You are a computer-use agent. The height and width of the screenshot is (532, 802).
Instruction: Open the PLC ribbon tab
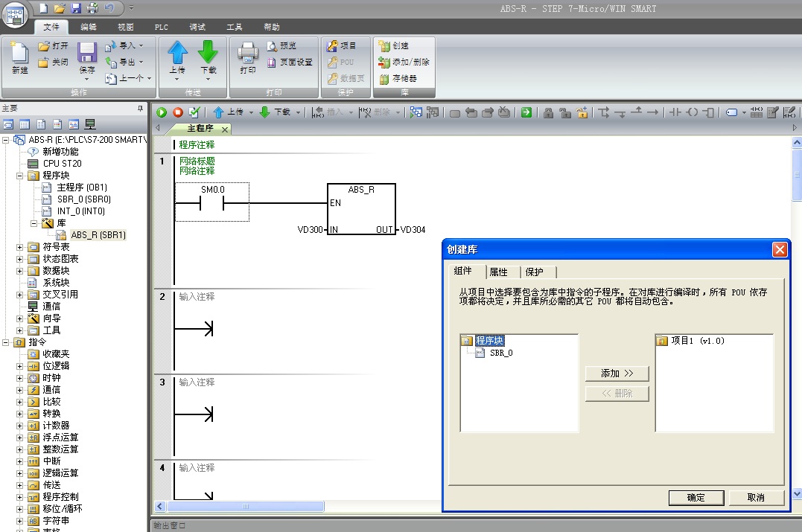[x=162, y=27]
